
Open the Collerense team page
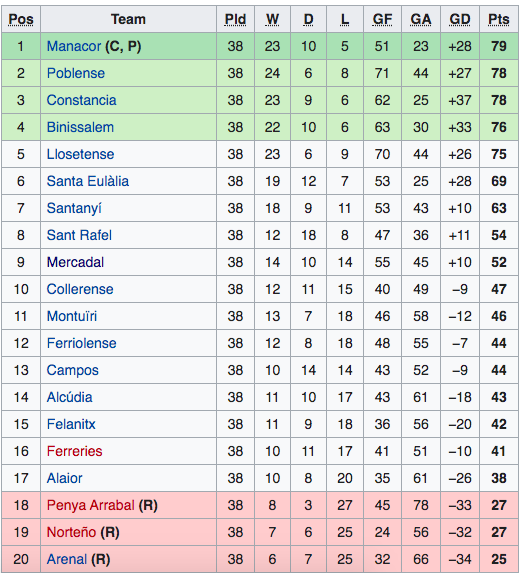[80, 289]
